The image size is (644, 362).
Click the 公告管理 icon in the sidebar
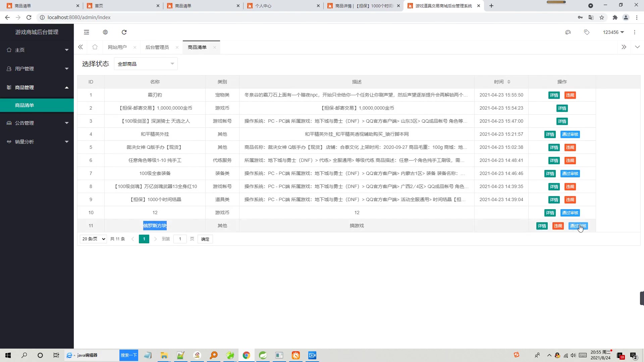pyautogui.click(x=9, y=123)
